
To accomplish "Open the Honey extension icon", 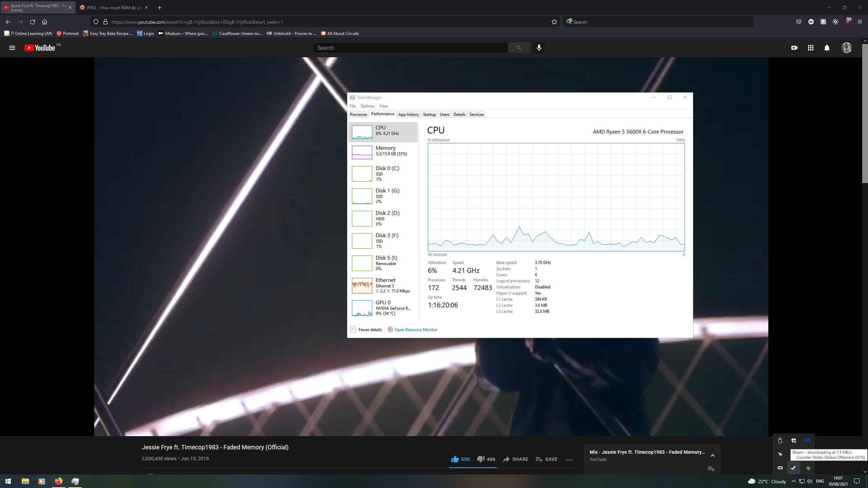I will click(823, 22).
